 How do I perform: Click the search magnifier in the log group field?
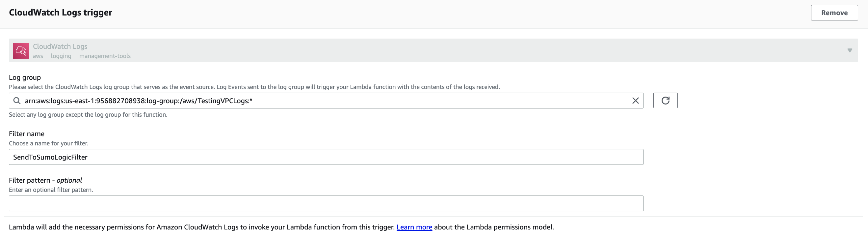click(x=16, y=100)
